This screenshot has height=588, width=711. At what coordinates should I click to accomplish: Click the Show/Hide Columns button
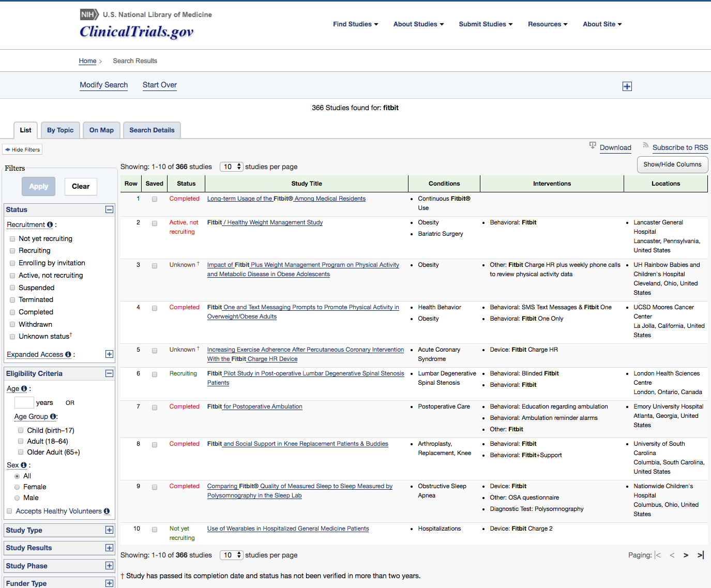click(x=672, y=164)
